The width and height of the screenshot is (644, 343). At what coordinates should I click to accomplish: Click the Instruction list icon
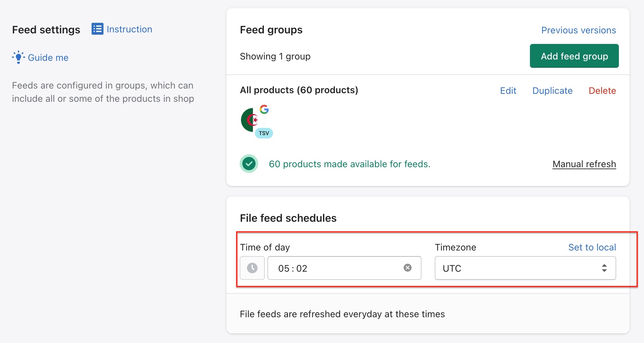click(x=97, y=29)
